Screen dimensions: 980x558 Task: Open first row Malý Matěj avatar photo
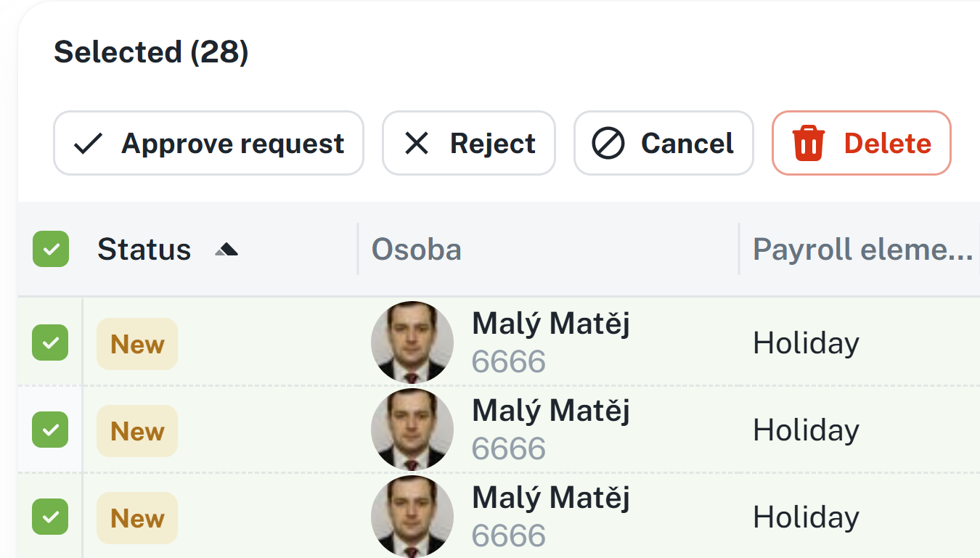412,342
